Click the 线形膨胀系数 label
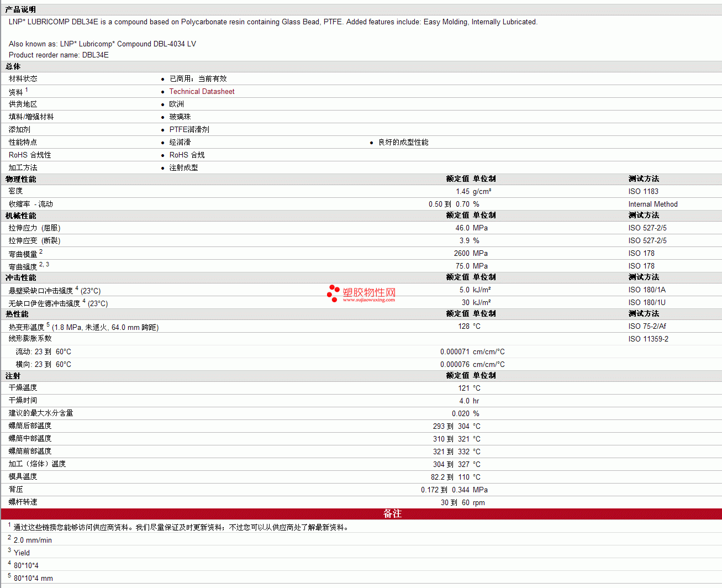 30,339
